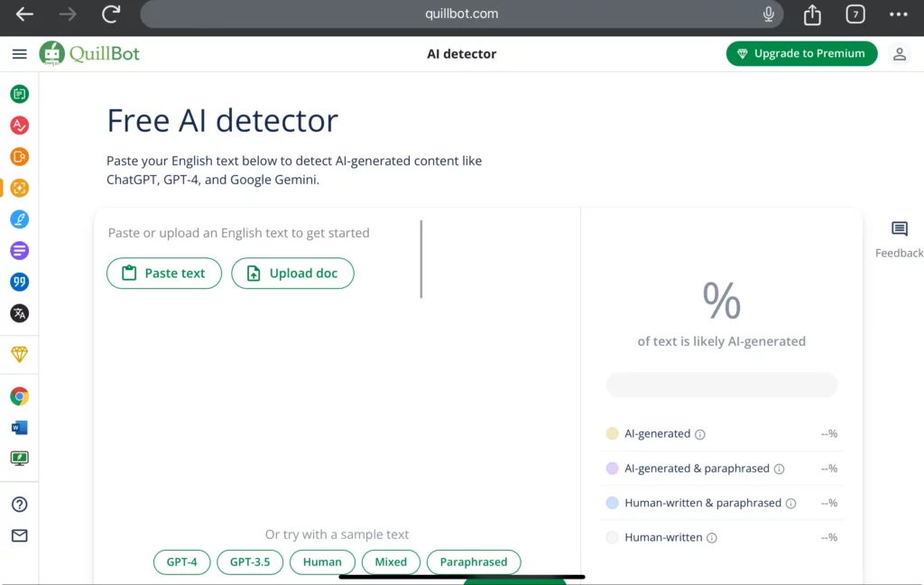Open the user account profile icon

coord(900,53)
